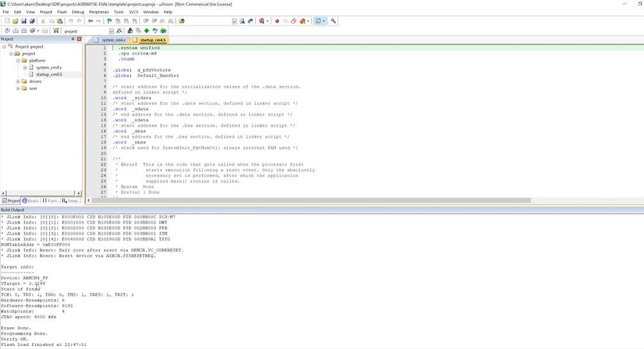
Task: Open Configuration with the wrench icon
Action: click(x=333, y=21)
